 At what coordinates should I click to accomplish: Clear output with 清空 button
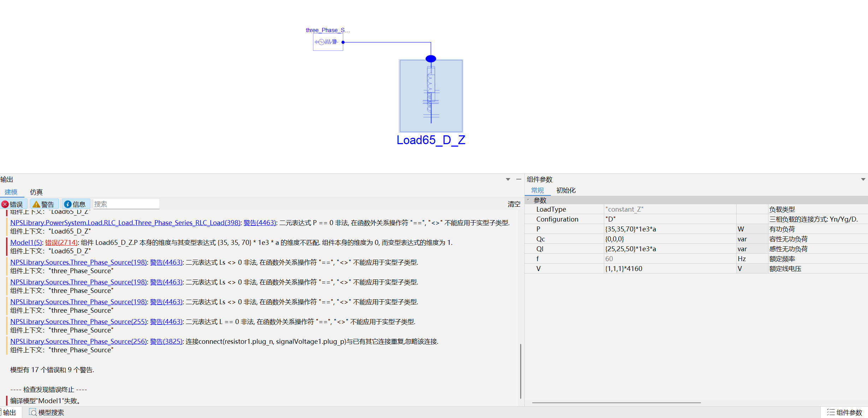[x=514, y=204]
